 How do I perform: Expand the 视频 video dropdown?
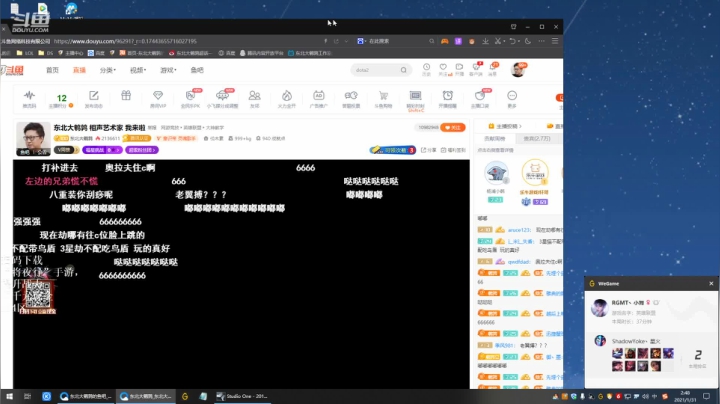pyautogui.click(x=138, y=70)
